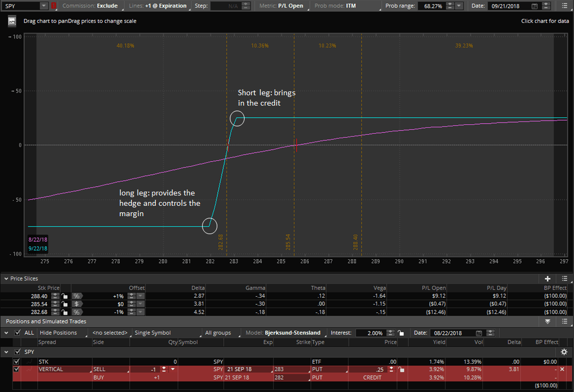
Task: Add a new price slice with the plus icon
Action: [548, 279]
